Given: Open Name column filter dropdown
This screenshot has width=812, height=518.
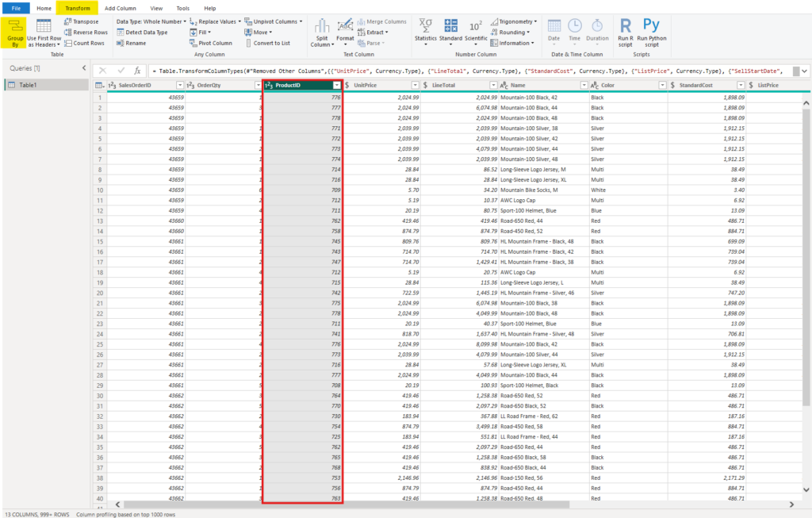Looking at the screenshot, I should tap(584, 85).
